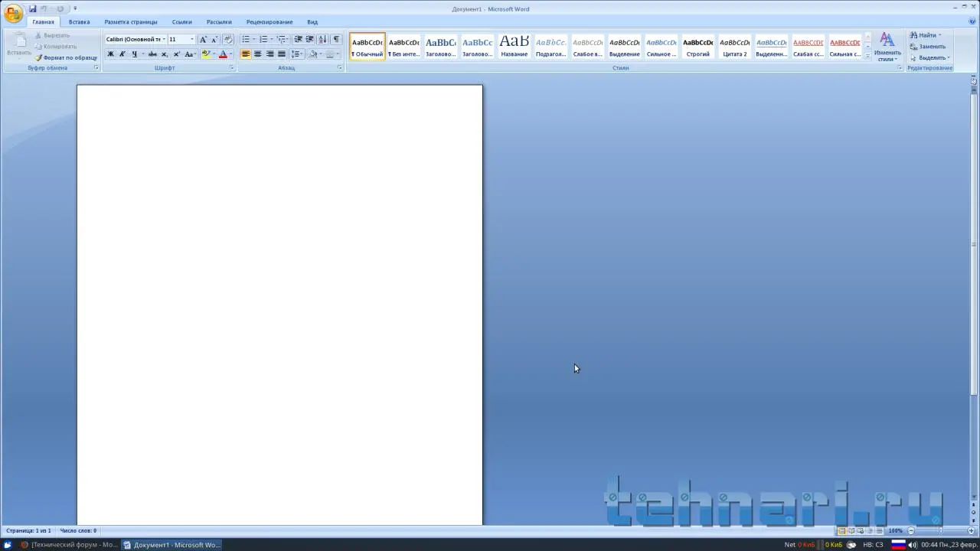980x551 pixels.
Task: Shrink font size with the shrink-font icon
Action: click(214, 39)
